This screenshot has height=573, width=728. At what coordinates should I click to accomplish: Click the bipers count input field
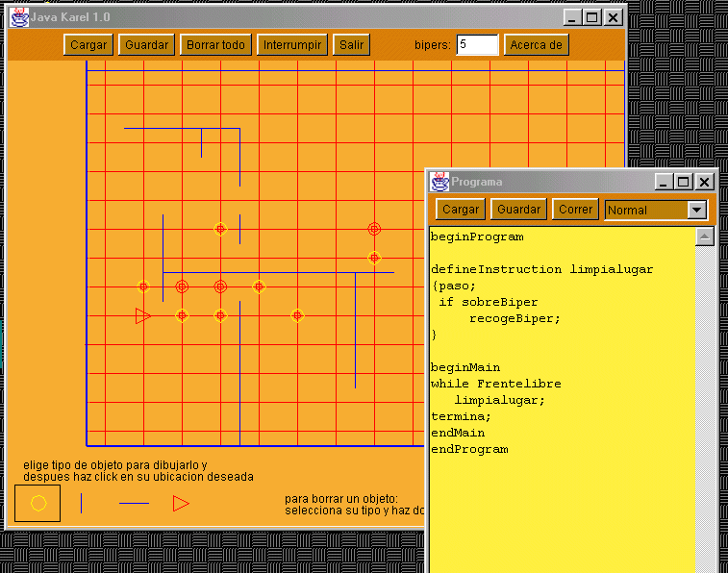coord(477,45)
